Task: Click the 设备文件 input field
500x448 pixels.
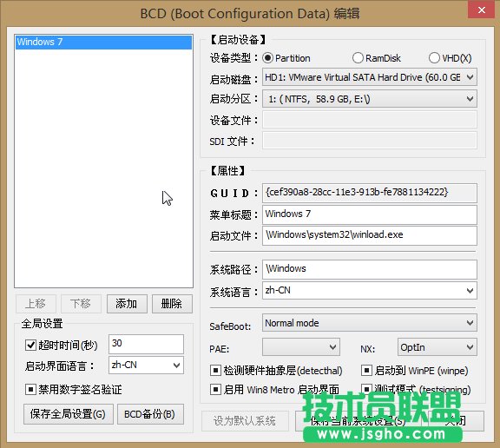Action: pos(370,120)
